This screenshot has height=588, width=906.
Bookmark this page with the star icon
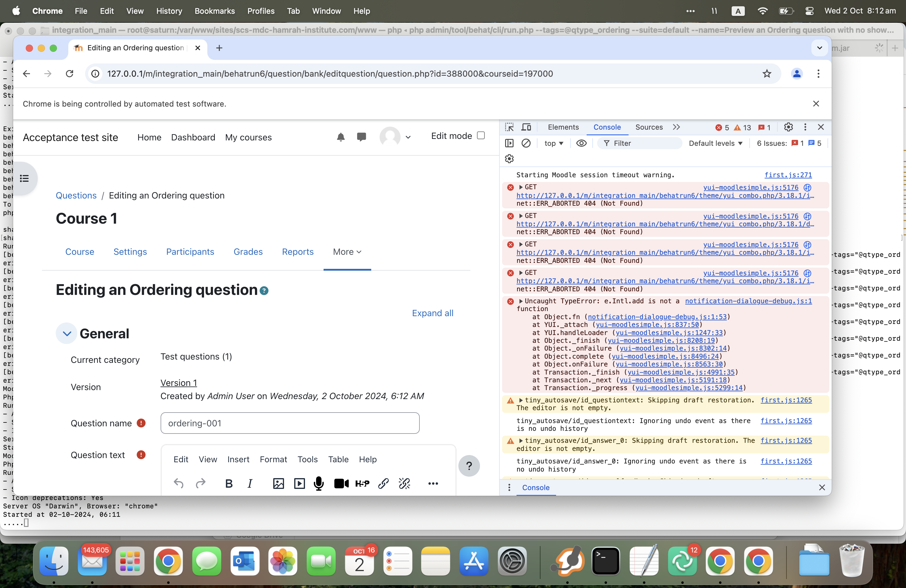(x=767, y=74)
